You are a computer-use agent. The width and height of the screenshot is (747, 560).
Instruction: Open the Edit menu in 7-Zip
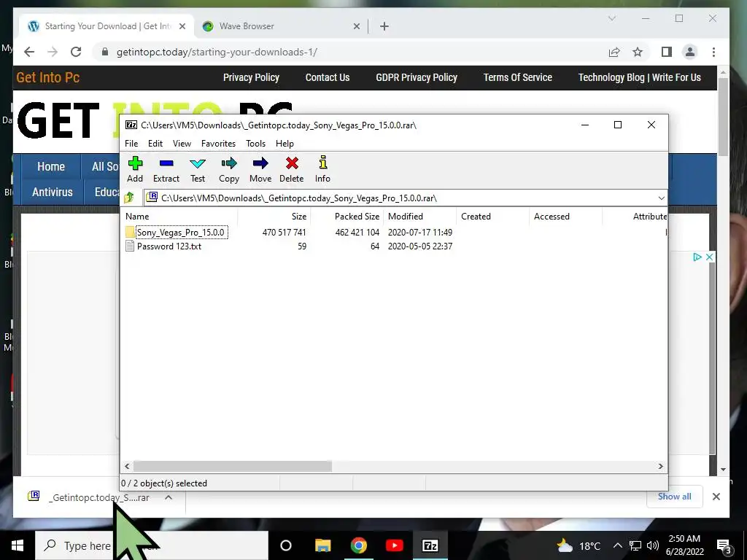[155, 144]
